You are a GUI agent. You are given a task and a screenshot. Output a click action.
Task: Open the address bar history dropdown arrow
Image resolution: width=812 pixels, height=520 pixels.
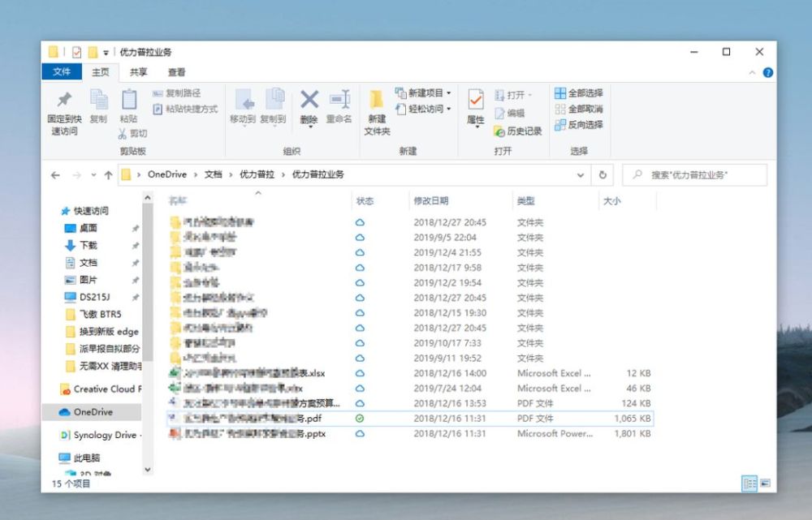(x=581, y=175)
